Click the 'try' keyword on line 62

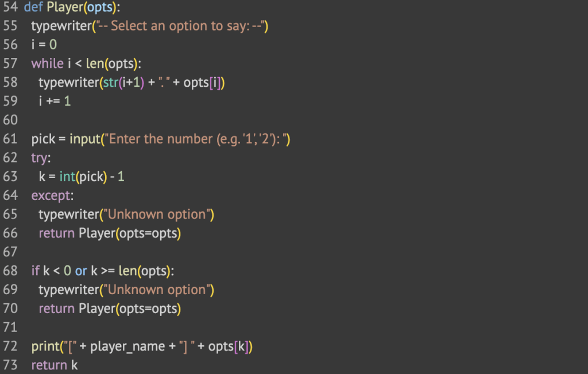(40, 158)
